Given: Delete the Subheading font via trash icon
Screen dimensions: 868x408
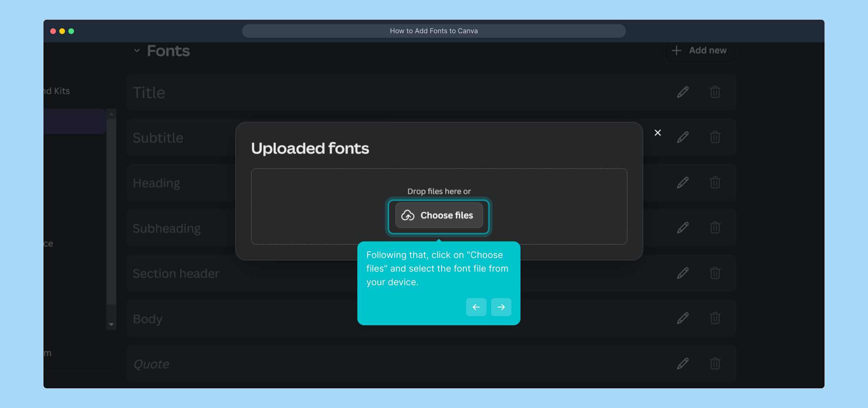Looking at the screenshot, I should 716,227.
